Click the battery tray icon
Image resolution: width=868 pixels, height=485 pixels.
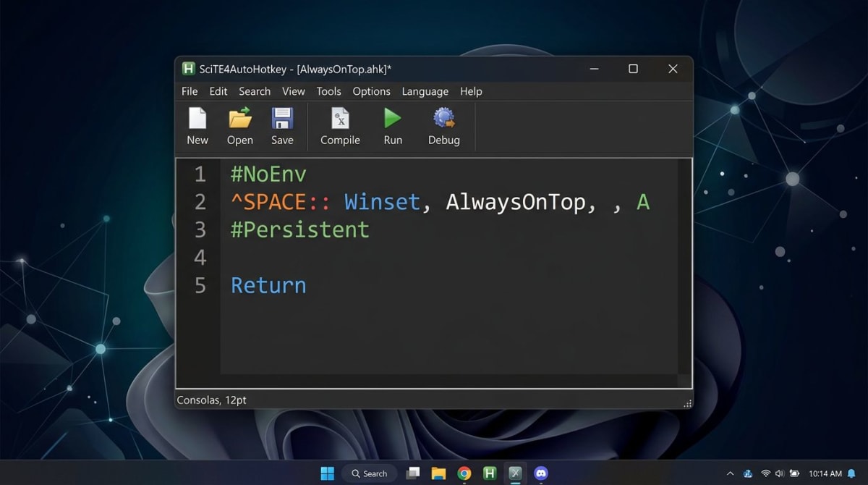[x=794, y=474]
